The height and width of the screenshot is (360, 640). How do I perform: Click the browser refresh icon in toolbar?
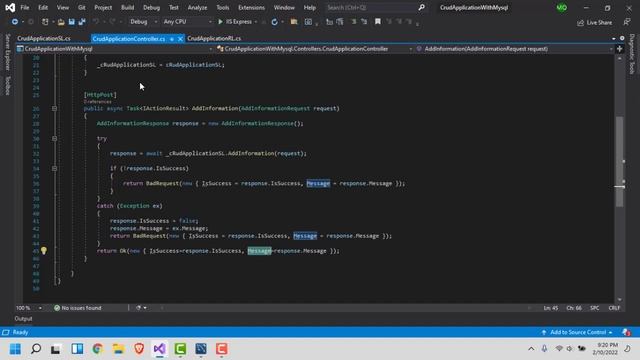(275, 22)
